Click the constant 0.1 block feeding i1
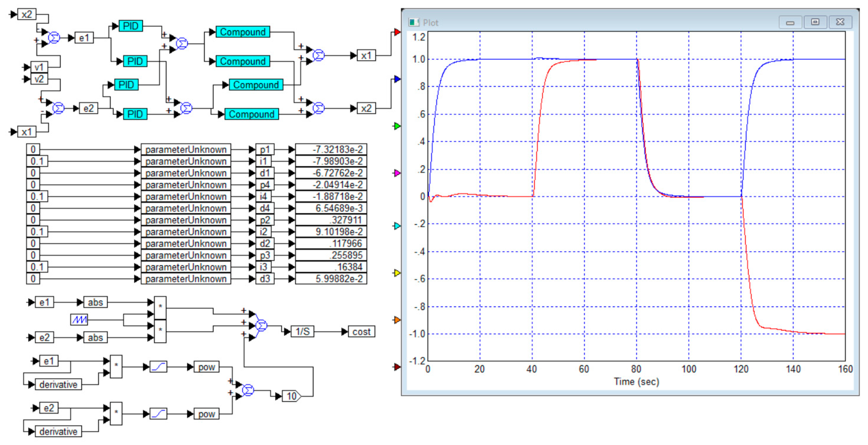The height and width of the screenshot is (445, 868). click(37, 161)
